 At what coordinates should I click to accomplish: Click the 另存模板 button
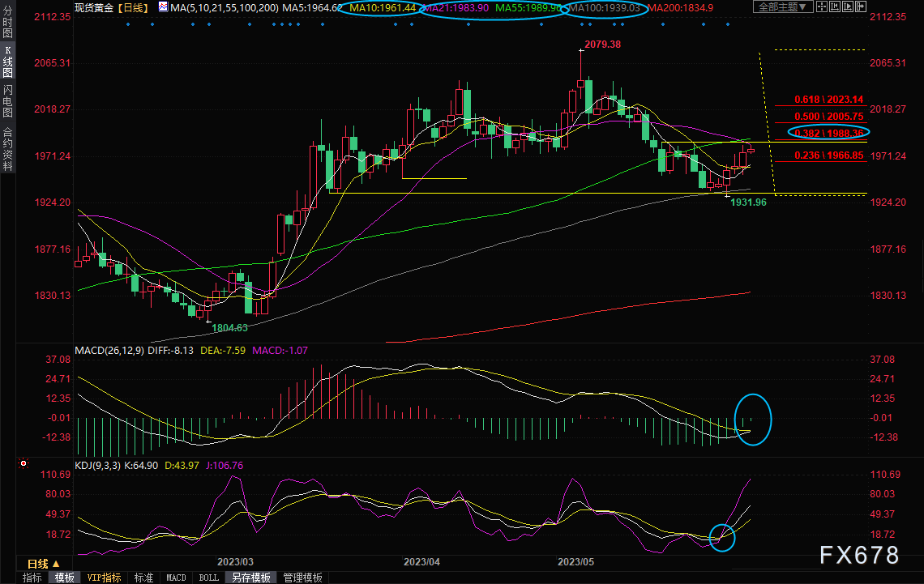pyautogui.click(x=251, y=578)
